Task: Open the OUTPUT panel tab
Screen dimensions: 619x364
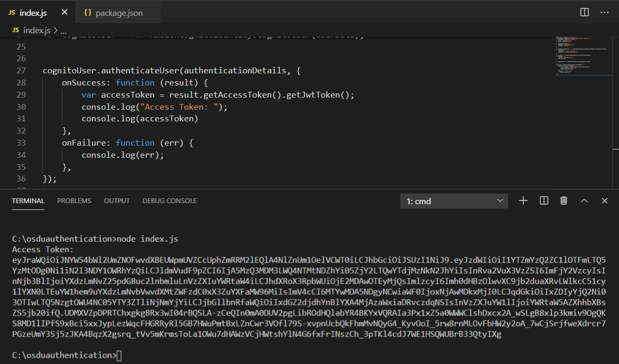Action: click(x=116, y=201)
